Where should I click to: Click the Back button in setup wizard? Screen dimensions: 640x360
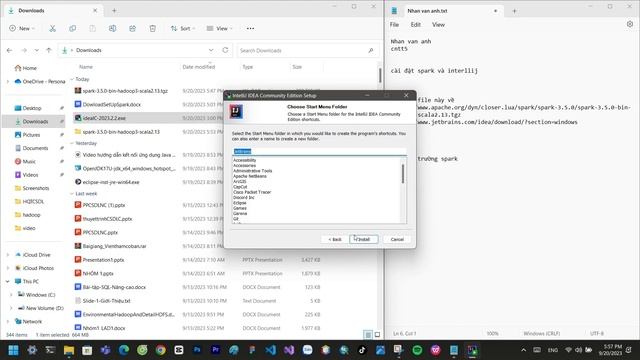[335, 239]
